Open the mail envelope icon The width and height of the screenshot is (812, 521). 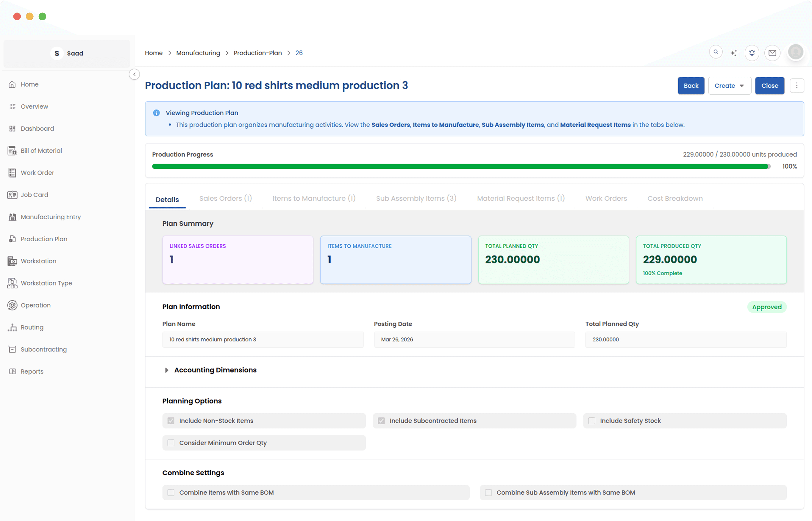[x=772, y=53]
